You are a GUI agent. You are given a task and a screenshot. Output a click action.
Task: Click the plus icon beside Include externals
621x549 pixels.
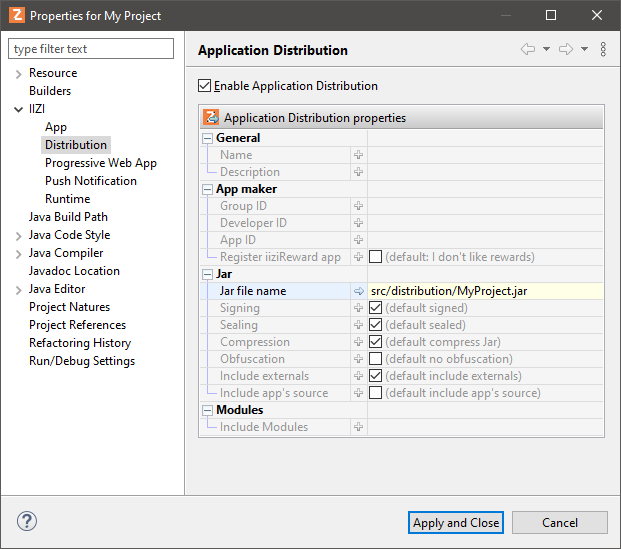(358, 376)
